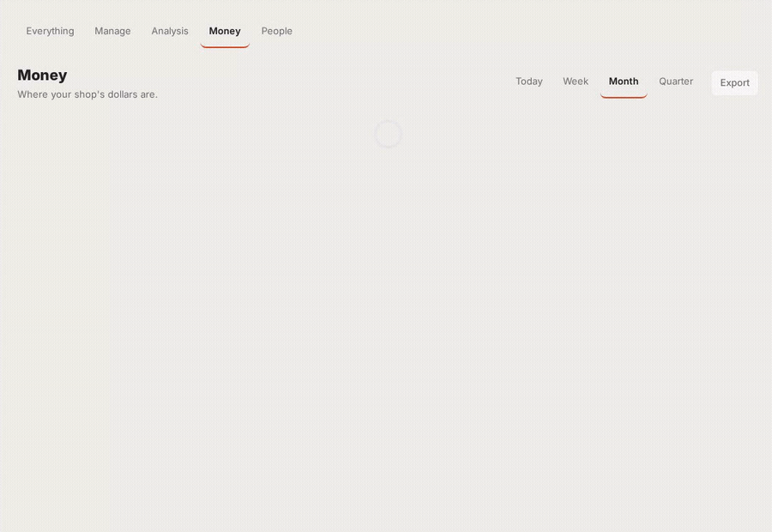Image resolution: width=772 pixels, height=532 pixels.
Task: Change time range to Quarter
Action: point(676,82)
